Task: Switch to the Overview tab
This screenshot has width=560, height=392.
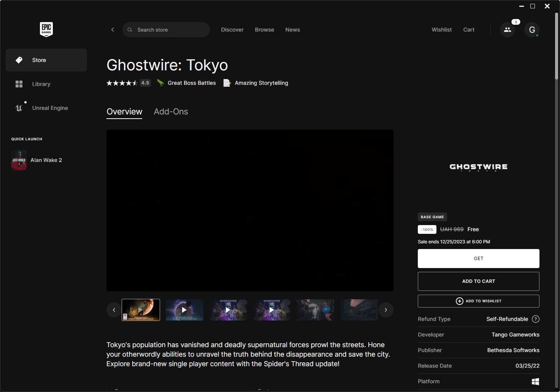Action: point(124,112)
